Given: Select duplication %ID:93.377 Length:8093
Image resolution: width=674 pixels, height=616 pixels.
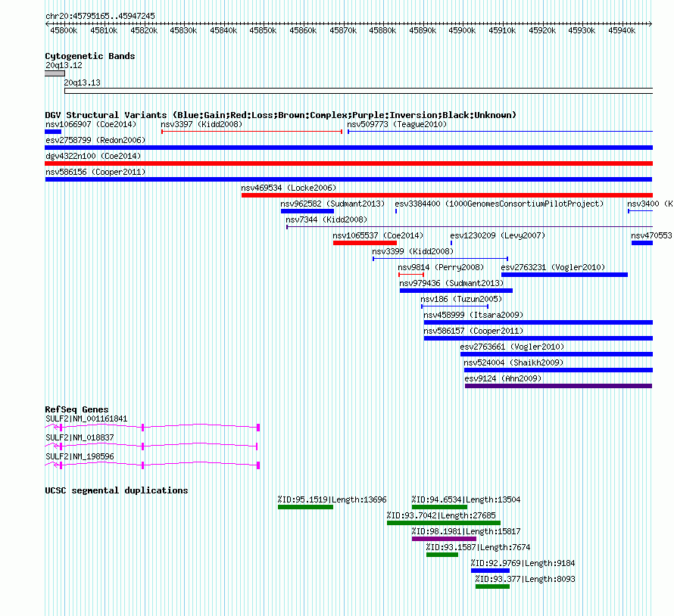Looking at the screenshot, I should [492, 586].
